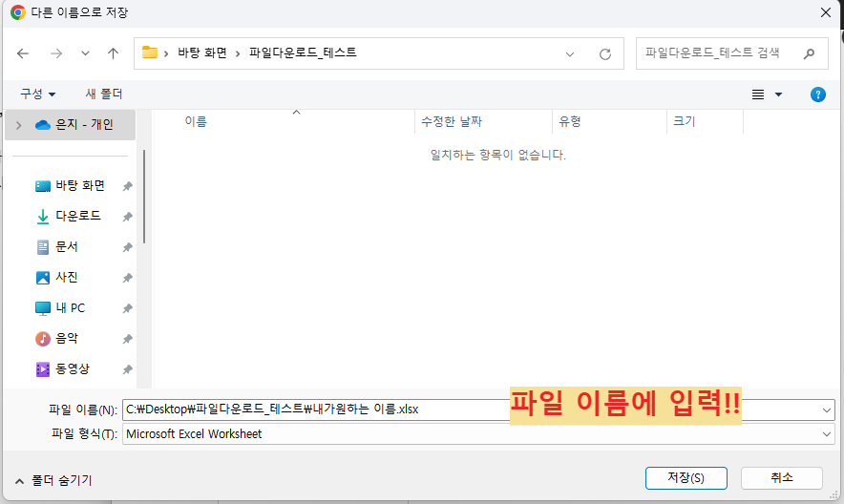Click the pin icon beside 사진
The width and height of the screenshot is (844, 504).
coord(127,278)
